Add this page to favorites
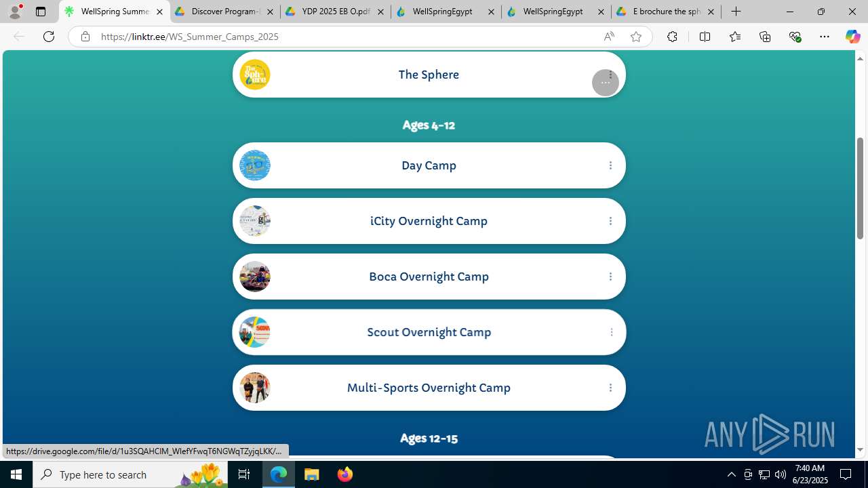 click(635, 37)
